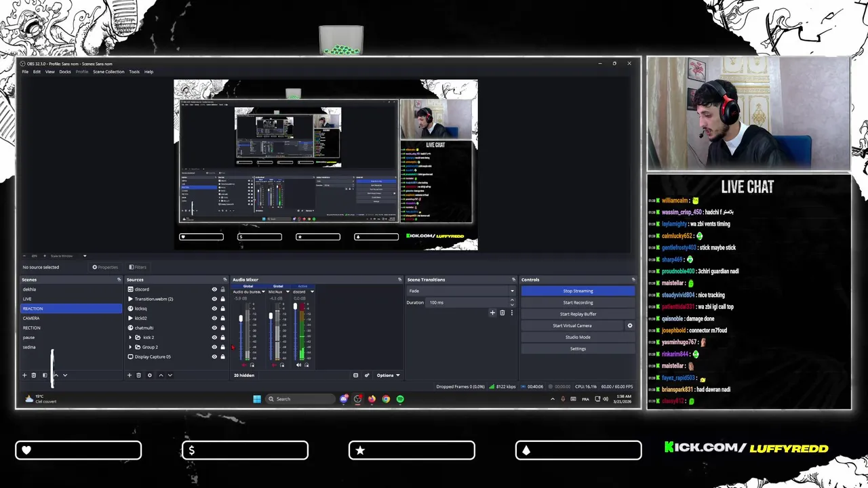This screenshot has width=868, height=488.
Task: Unmute the Audio du bureau channel
Action: (243, 365)
